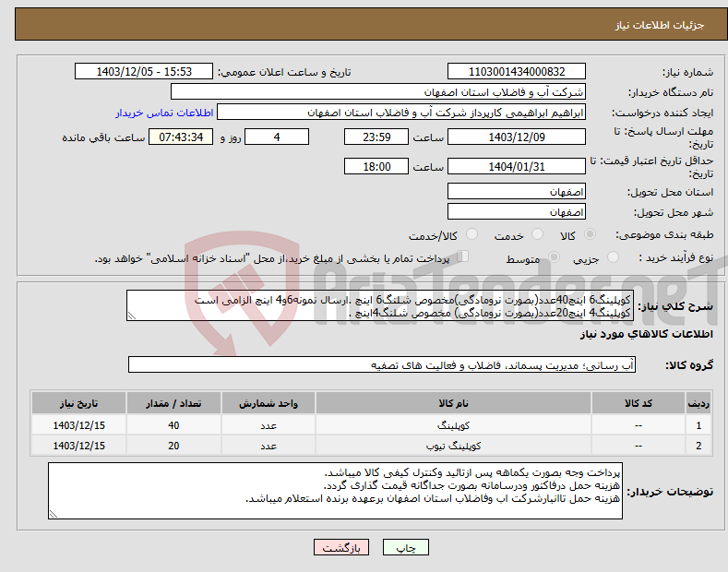The width and height of the screenshot is (728, 572).
Task: Click the جزئیات اطلاعات نیاز page title
Action: click(x=660, y=25)
